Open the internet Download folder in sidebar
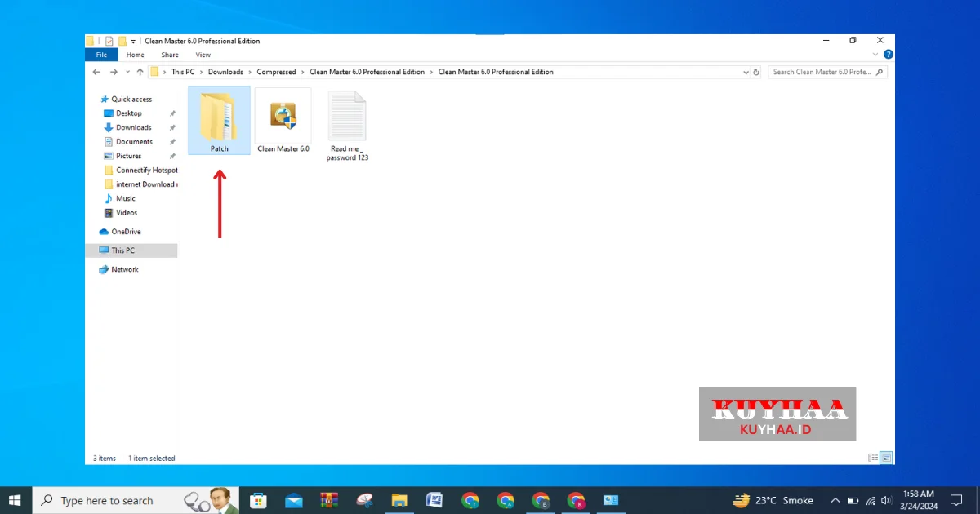 tap(140, 184)
